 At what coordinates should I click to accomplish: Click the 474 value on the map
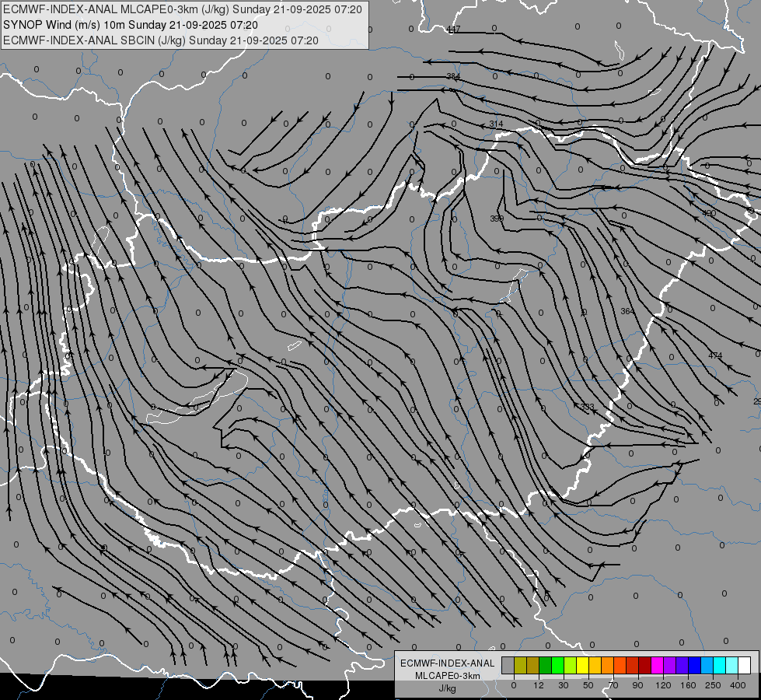tap(715, 355)
